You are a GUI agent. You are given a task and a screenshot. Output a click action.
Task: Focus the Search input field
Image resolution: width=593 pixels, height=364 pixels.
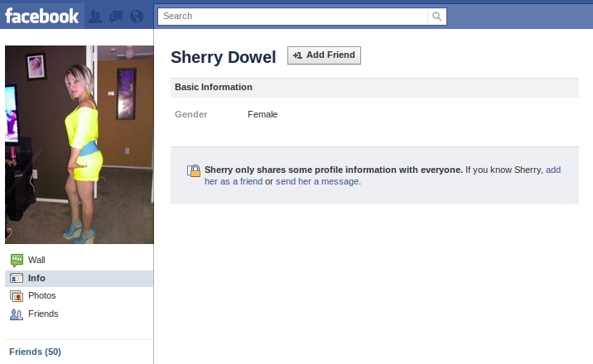pos(292,17)
